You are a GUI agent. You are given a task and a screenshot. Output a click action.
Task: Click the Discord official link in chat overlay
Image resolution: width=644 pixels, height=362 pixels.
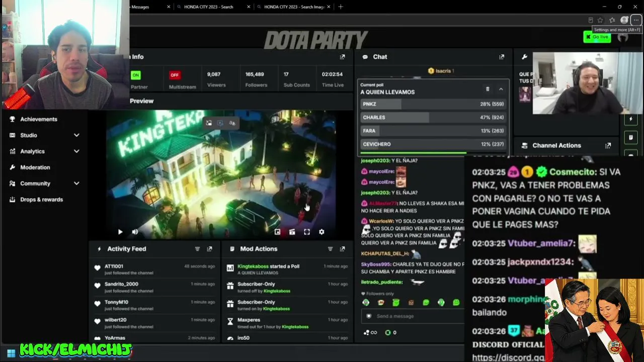pyautogui.click(x=508, y=357)
